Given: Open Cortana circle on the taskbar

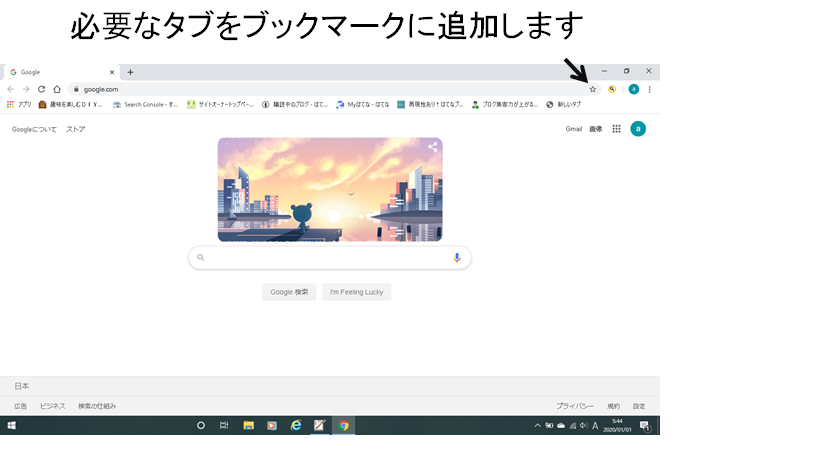Looking at the screenshot, I should click(201, 426).
